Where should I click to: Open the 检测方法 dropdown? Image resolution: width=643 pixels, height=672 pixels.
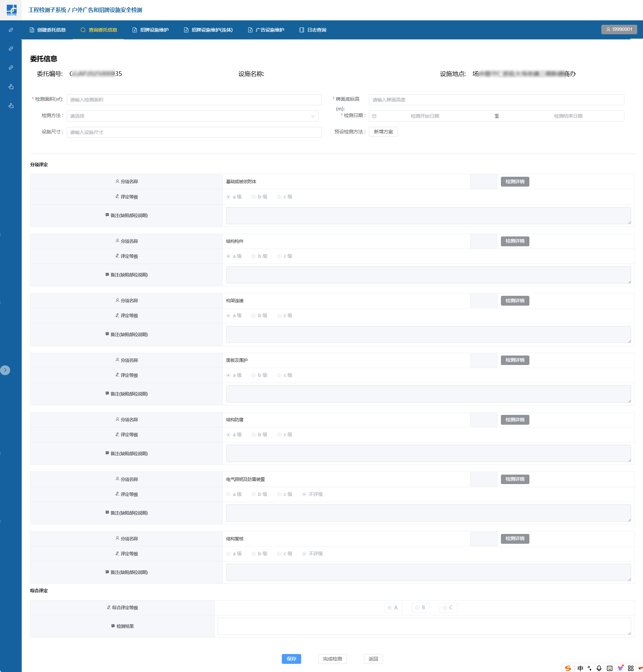coord(192,116)
